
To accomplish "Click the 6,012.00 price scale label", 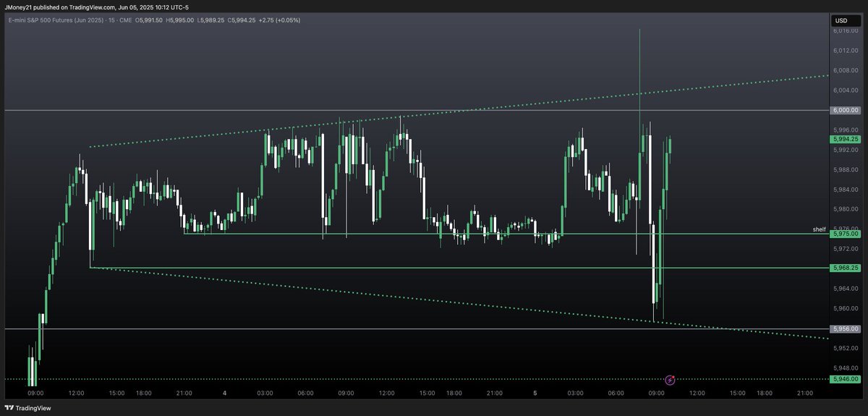I will 844,51.
